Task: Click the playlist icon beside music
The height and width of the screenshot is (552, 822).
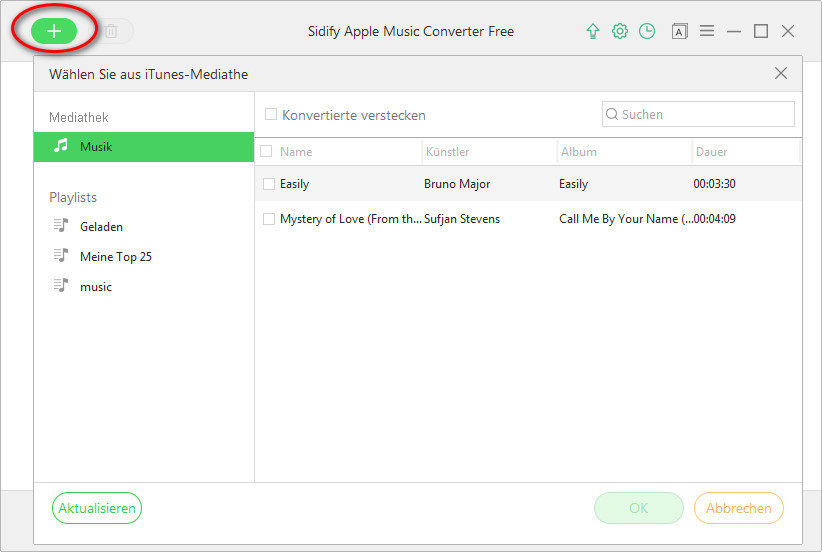Action: (61, 285)
